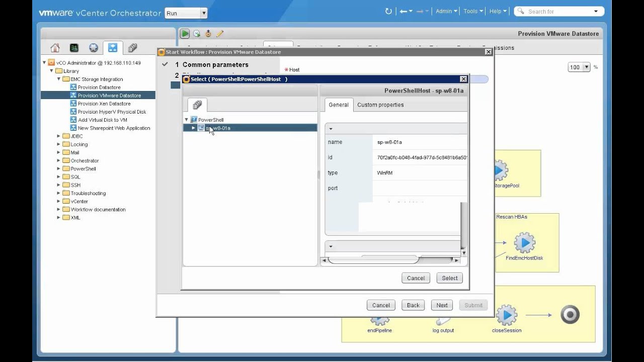The image size is (644, 362).
Task: Open the Admin menu
Action: pyautogui.click(x=446, y=11)
